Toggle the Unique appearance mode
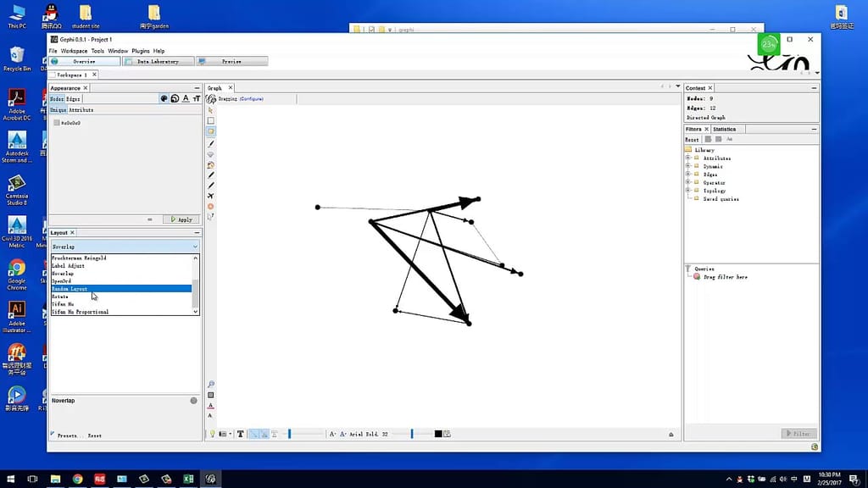 pyautogui.click(x=58, y=109)
